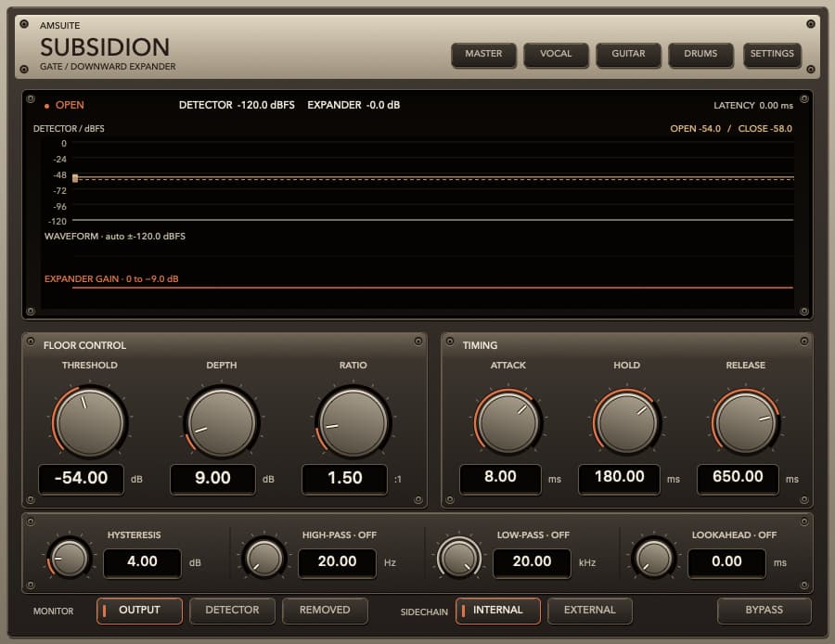835x644 pixels.
Task: Click the -48 dBFS scale mark
Action: coord(59,175)
